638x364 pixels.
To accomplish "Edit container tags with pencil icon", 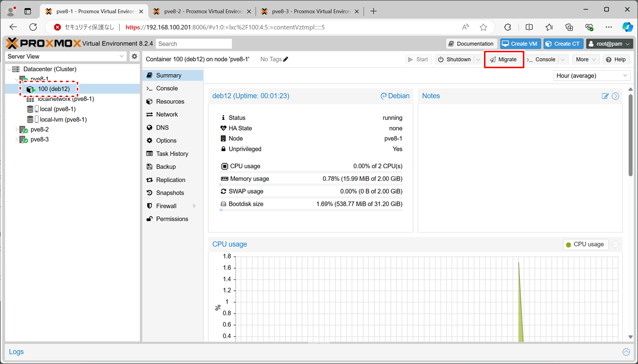I will pos(286,59).
